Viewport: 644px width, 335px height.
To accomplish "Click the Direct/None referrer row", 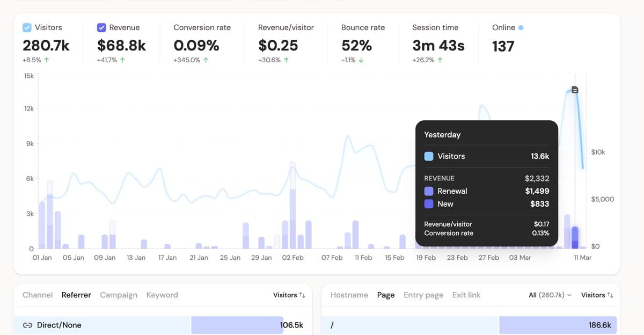I will (x=163, y=325).
